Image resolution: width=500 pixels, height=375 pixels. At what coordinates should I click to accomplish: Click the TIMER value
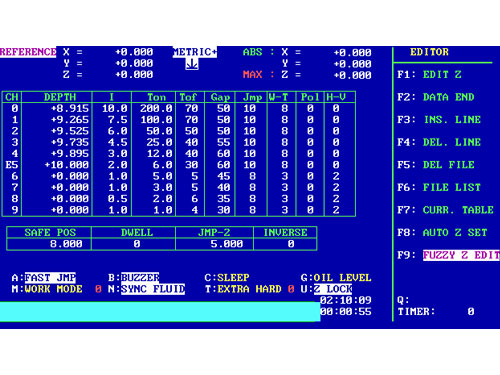point(471,312)
